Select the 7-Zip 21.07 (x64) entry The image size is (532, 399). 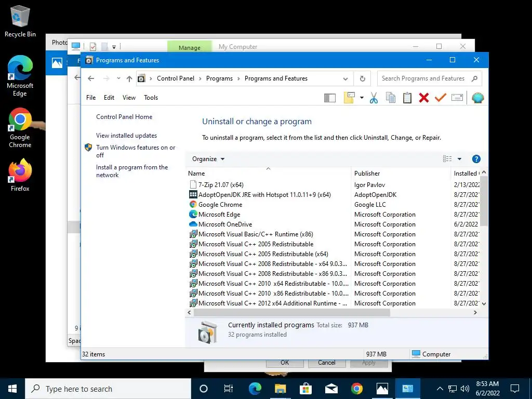tap(221, 185)
